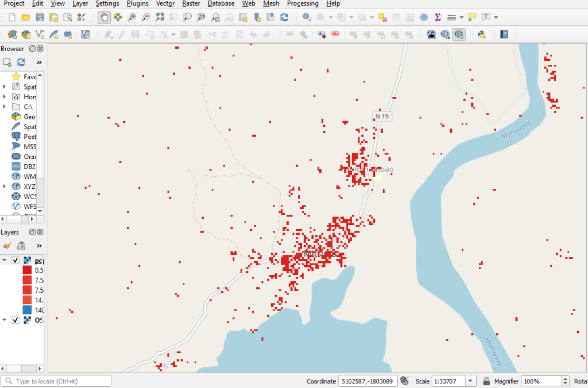The width and height of the screenshot is (588, 388).
Task: Collapse the first raster layer legend
Action: (x=5, y=261)
